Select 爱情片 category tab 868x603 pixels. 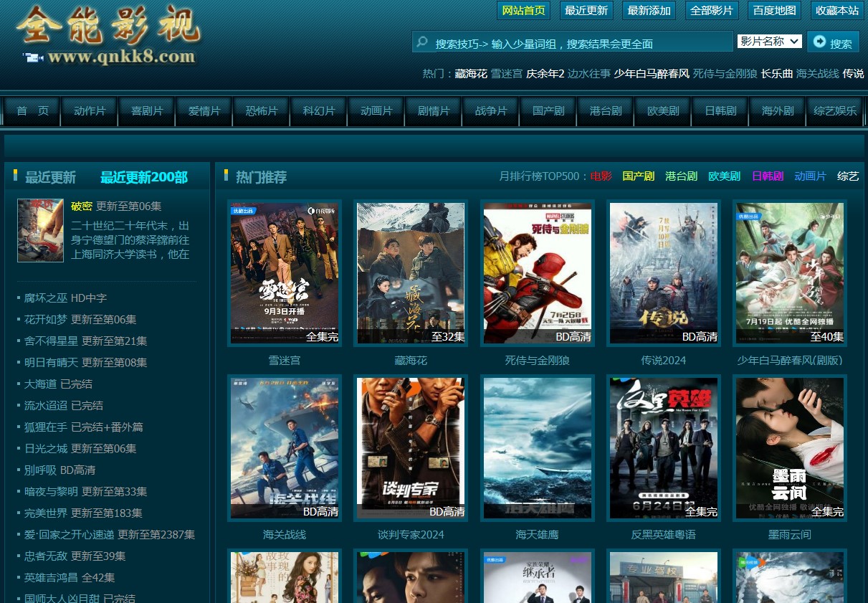(204, 111)
